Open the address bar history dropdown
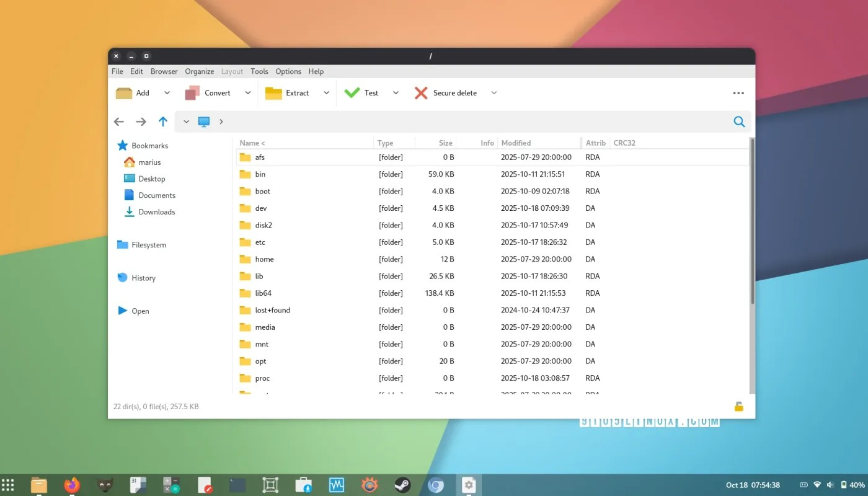This screenshot has height=496, width=868. (x=186, y=122)
